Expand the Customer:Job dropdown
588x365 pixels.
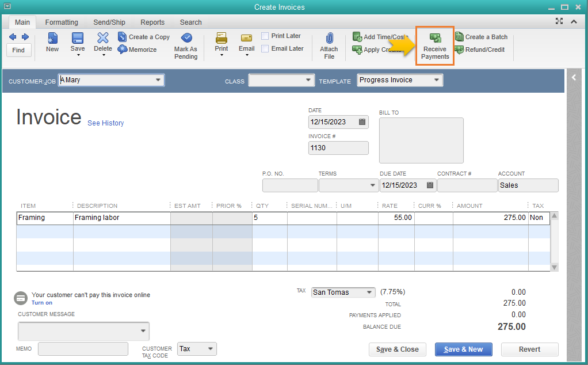click(x=158, y=81)
